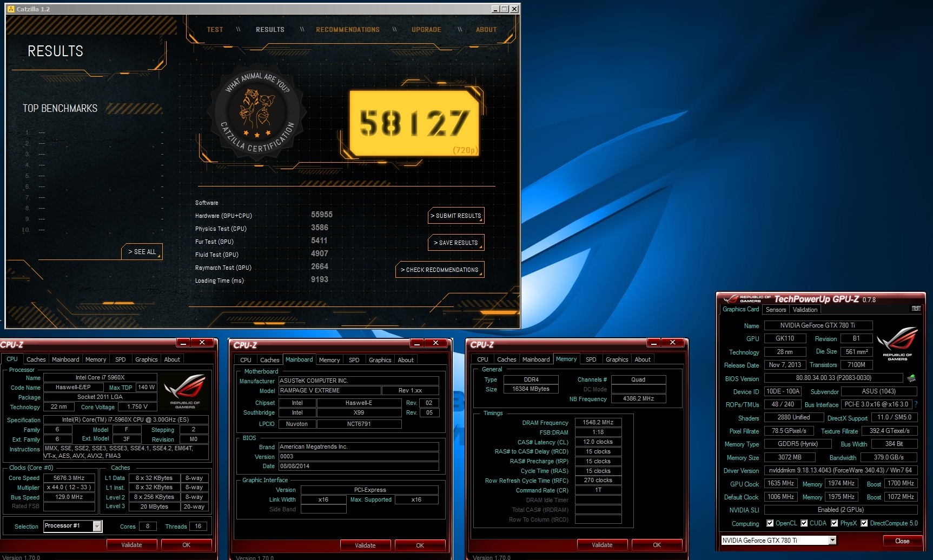Click the Hardware (GPU+CPU) score 55955
Image resolution: width=933 pixels, height=560 pixels.
click(x=322, y=215)
